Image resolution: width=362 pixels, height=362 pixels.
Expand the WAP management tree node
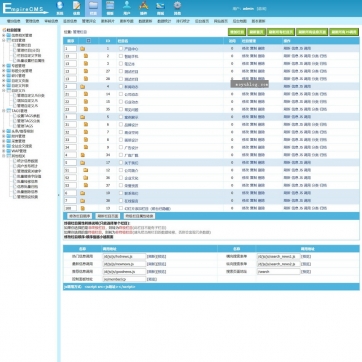tap(4, 151)
